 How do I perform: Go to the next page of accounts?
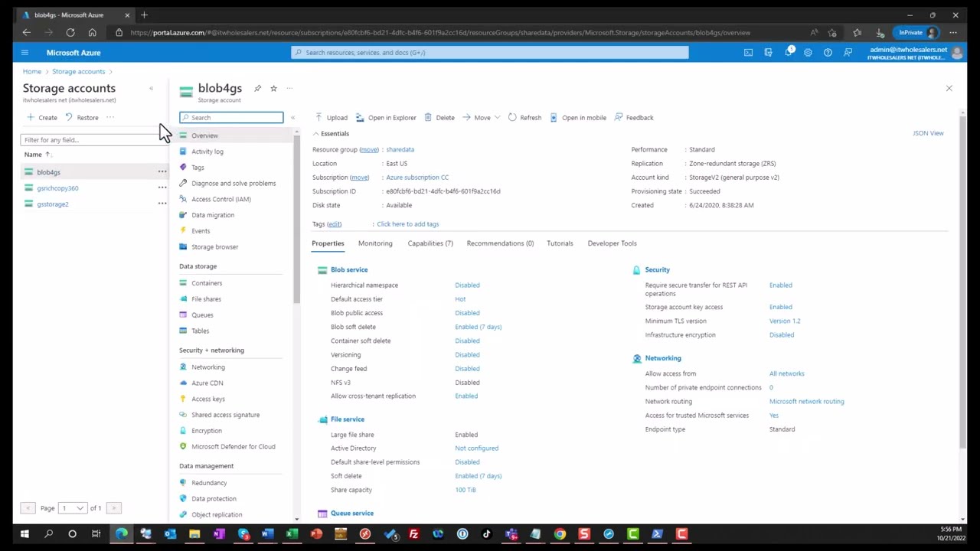coord(113,508)
